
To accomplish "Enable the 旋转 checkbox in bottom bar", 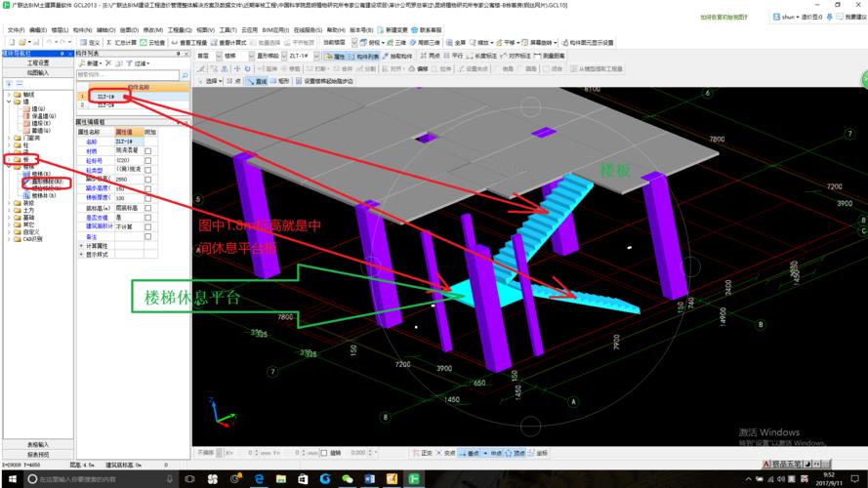I will pos(325,453).
